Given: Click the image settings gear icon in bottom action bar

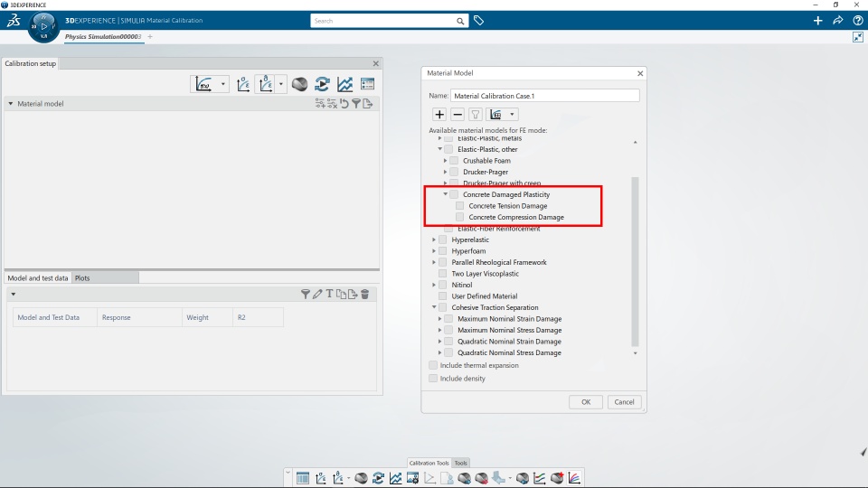Looking at the screenshot, I should pyautogui.click(x=412, y=478).
